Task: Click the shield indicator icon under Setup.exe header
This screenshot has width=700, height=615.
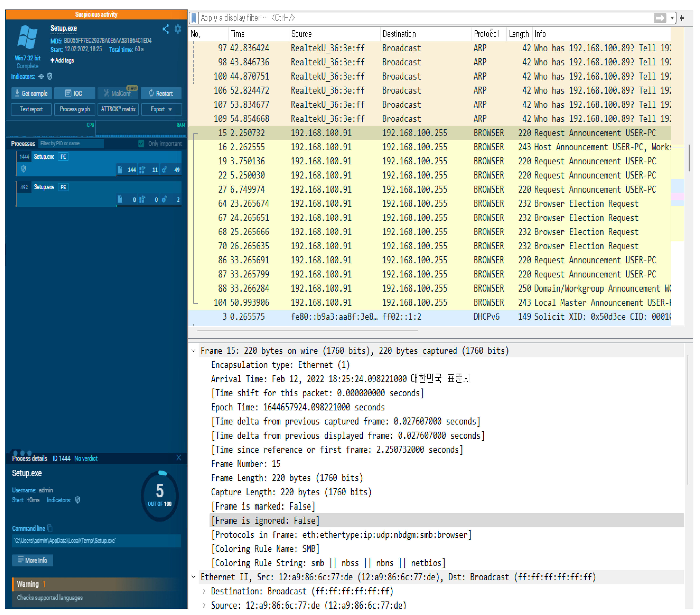Action: point(50,77)
